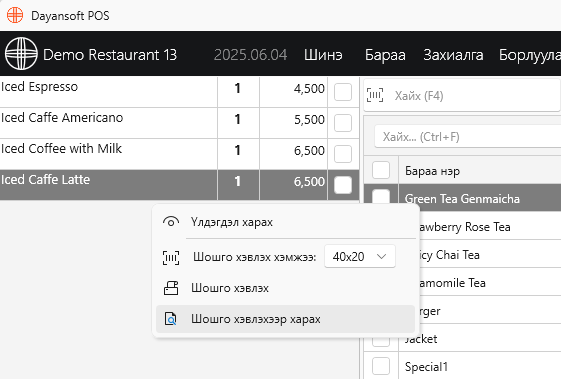Click the Demo Restaurant 13 title
The height and width of the screenshot is (379, 561).
pyautogui.click(x=110, y=55)
